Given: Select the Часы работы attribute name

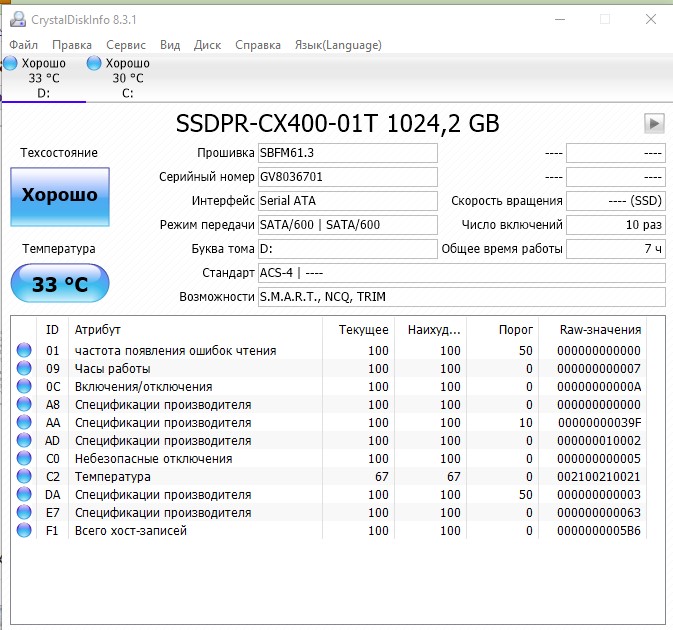Looking at the screenshot, I should click(112, 369).
